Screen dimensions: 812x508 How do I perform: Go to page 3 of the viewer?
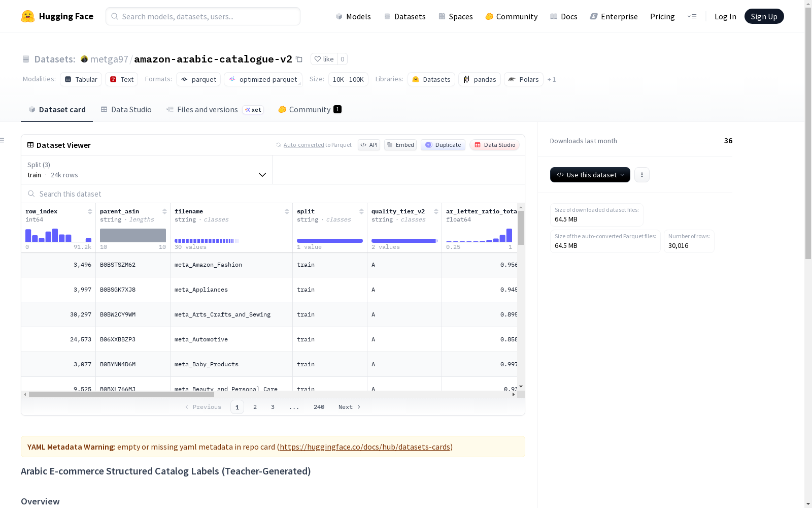click(x=273, y=407)
